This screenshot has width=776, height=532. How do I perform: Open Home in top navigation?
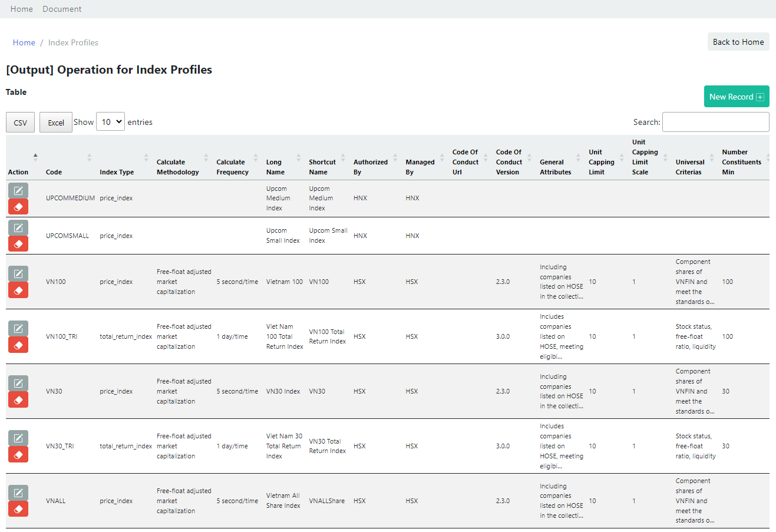(x=22, y=9)
